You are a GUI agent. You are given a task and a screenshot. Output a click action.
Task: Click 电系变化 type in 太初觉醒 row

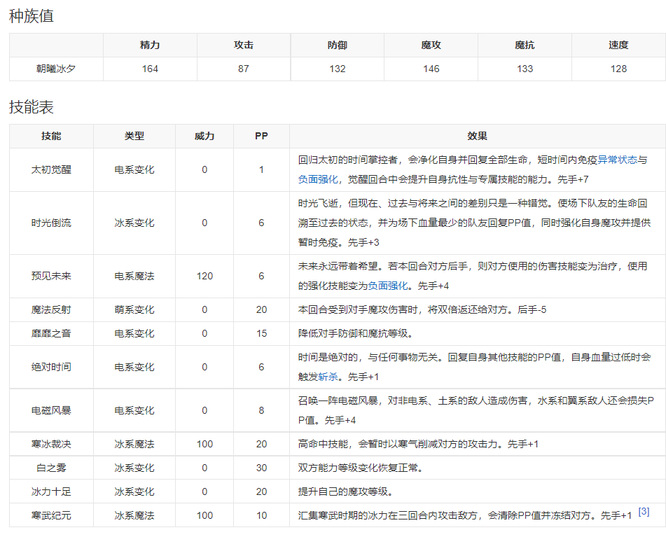[134, 170]
